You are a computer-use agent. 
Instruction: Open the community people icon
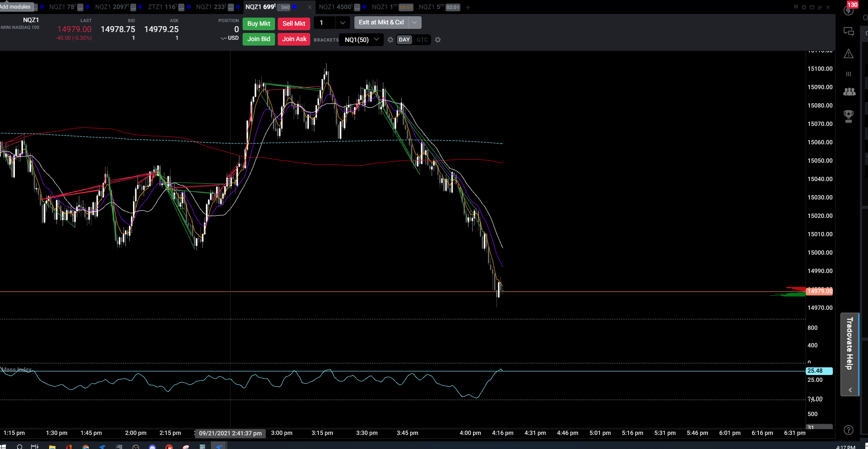pyautogui.click(x=849, y=92)
